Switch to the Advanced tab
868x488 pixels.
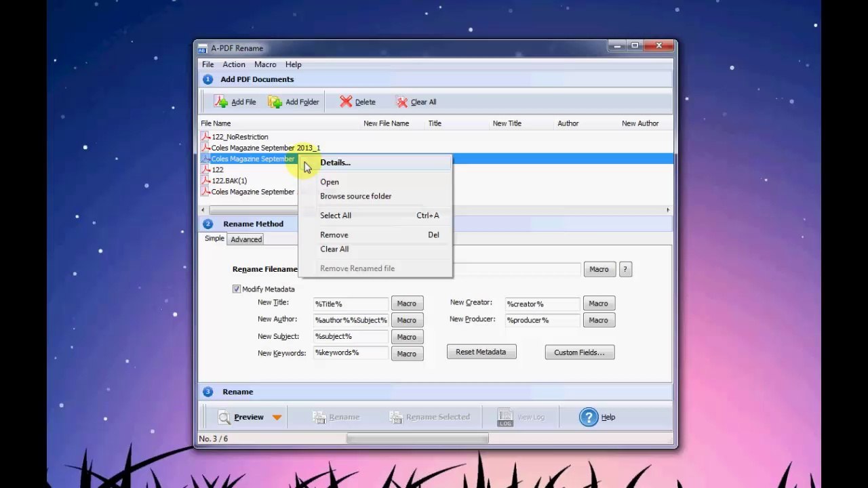(x=246, y=239)
